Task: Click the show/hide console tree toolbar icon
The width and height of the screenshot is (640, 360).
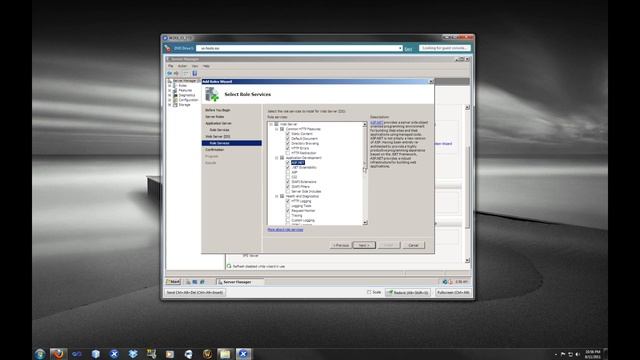Action: pos(186,73)
